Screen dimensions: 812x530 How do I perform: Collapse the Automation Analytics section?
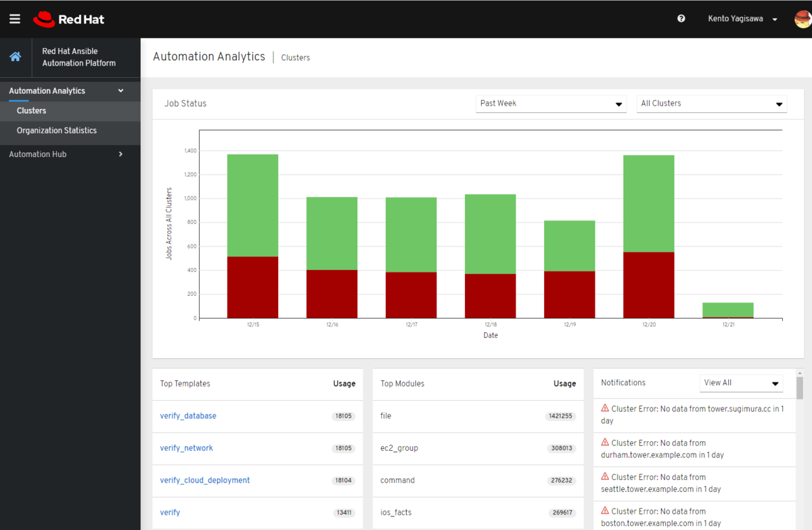[x=70, y=91]
